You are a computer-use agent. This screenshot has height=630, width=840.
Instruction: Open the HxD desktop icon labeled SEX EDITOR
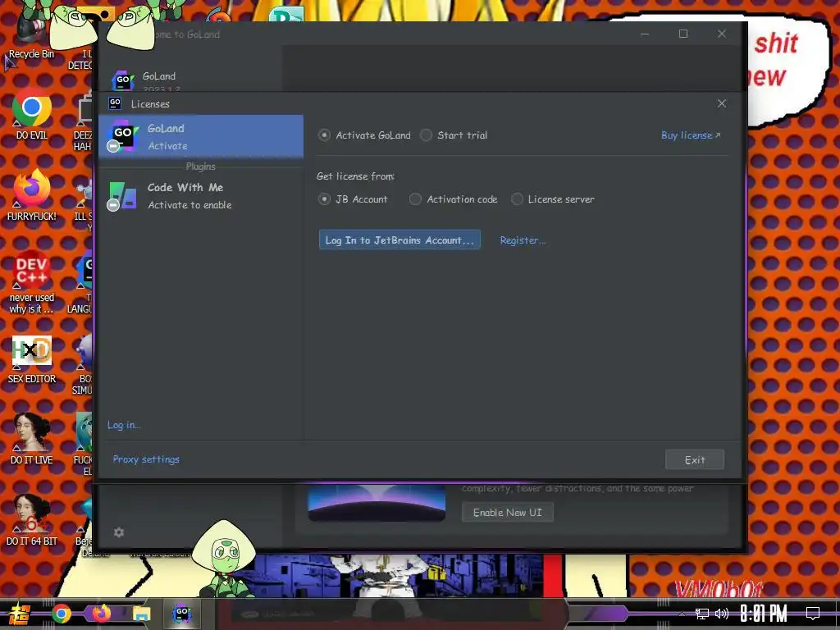pos(32,359)
